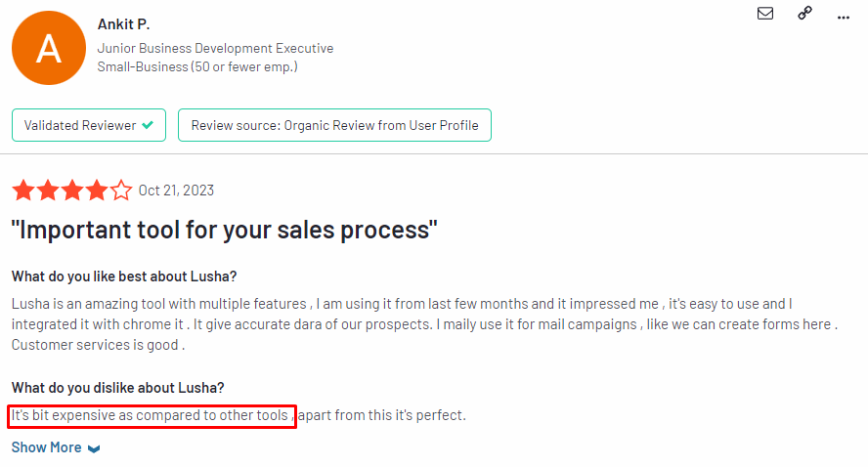Click the first rating star
This screenshot has width=868, height=467.
[x=23, y=191]
